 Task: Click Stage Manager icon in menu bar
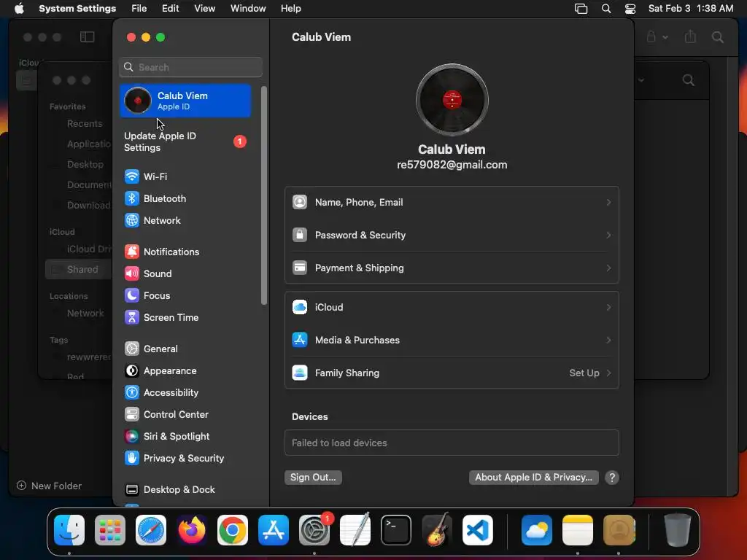(581, 9)
